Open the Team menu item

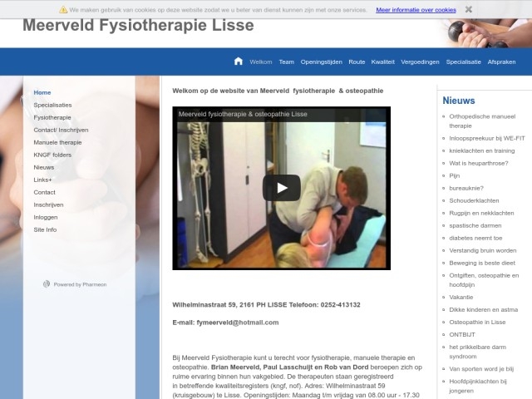(286, 62)
